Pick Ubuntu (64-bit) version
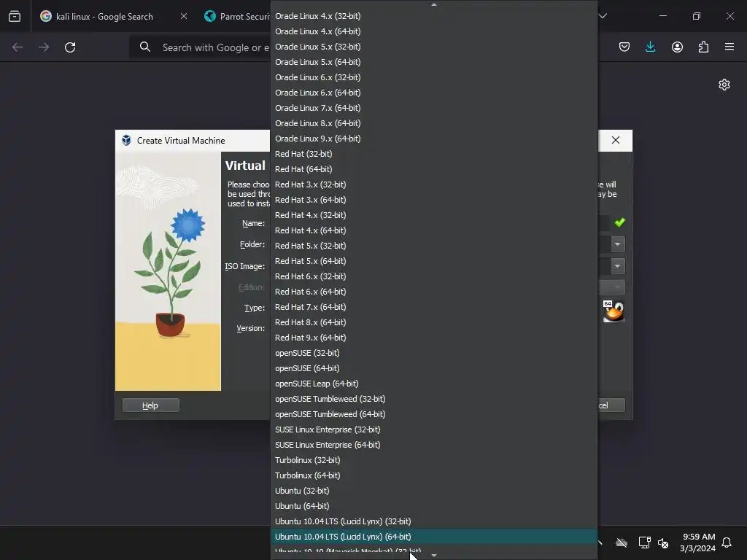This screenshot has width=747, height=560. [433, 506]
